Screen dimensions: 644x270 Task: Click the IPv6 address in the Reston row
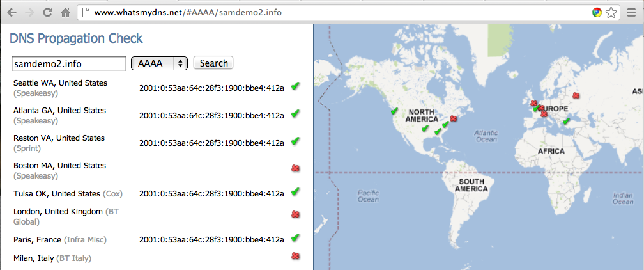pyautogui.click(x=211, y=143)
